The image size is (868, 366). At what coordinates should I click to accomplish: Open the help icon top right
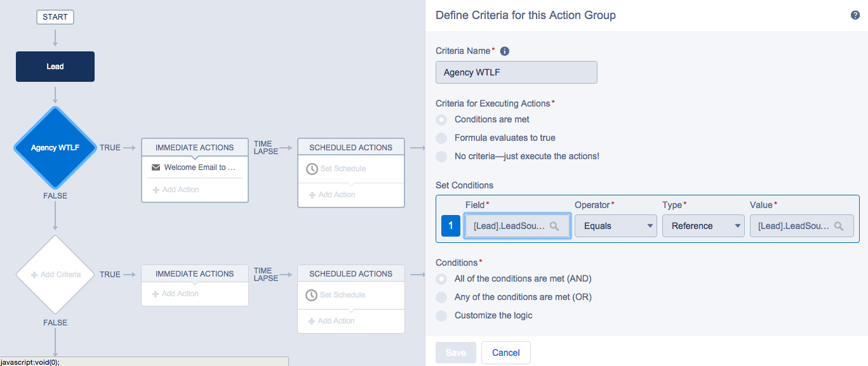tap(855, 14)
